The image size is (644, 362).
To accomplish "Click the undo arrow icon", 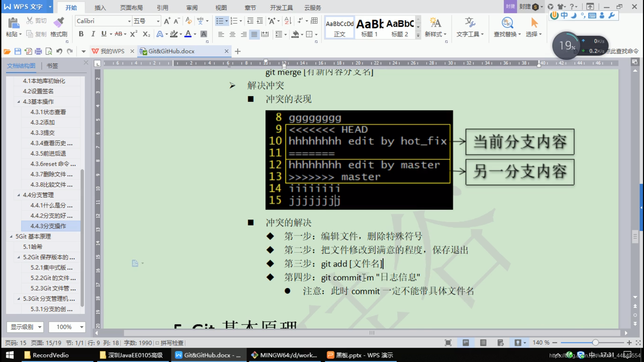I will [x=59, y=51].
